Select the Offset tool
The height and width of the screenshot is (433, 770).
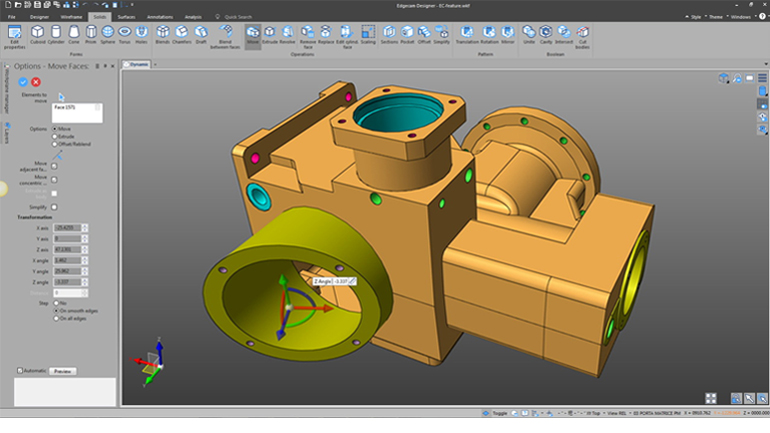coord(424,35)
